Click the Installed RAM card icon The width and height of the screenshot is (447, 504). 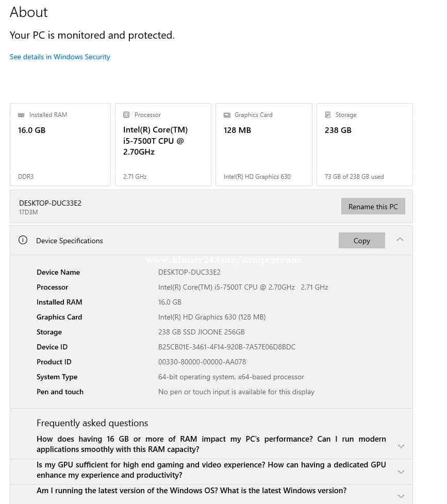tap(21, 115)
